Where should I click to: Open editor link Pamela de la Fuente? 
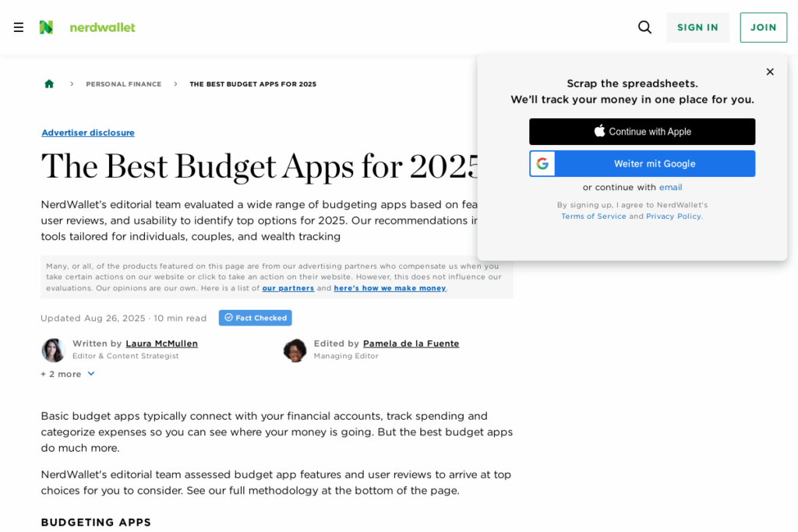pos(411,344)
